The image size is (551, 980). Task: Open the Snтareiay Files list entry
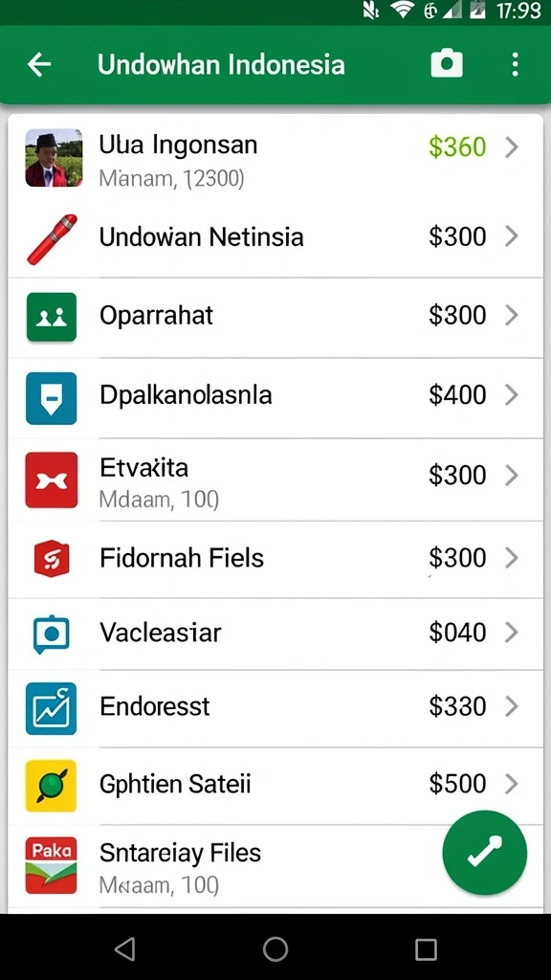pos(275,866)
